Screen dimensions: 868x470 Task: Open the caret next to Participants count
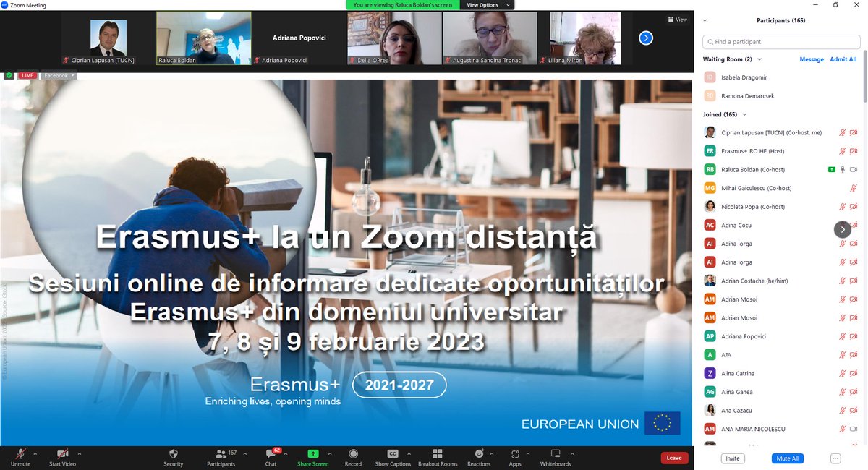tap(244, 453)
